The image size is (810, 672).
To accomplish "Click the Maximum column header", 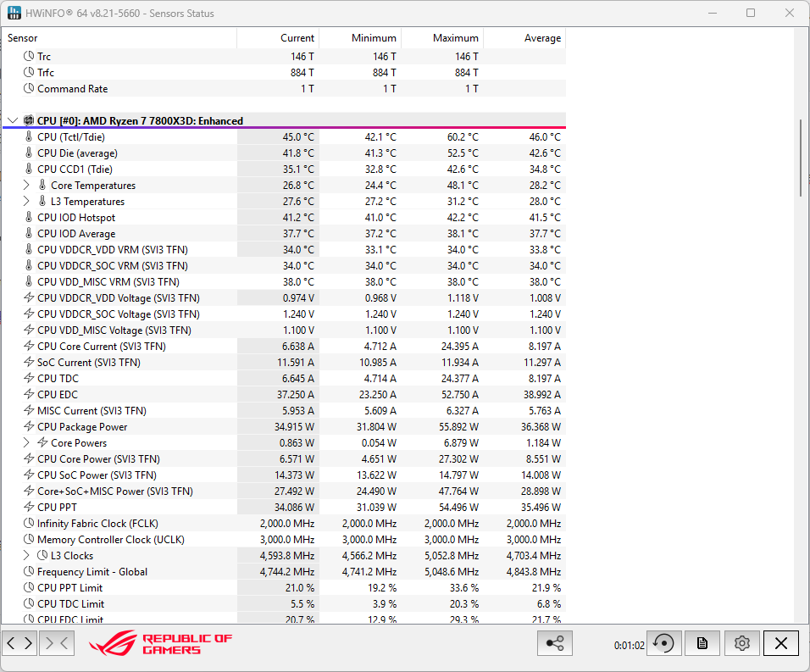I will click(442, 37).
